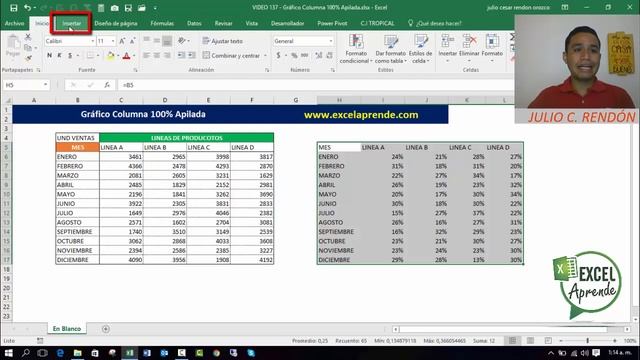Expand the Combinar y centrar dropdown arrow

[266, 56]
